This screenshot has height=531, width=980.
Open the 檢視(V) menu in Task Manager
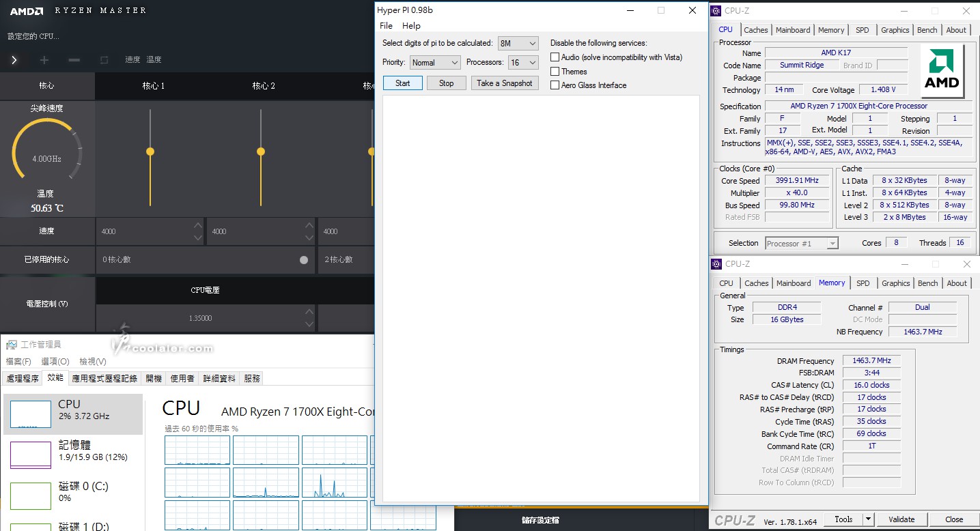tap(93, 362)
